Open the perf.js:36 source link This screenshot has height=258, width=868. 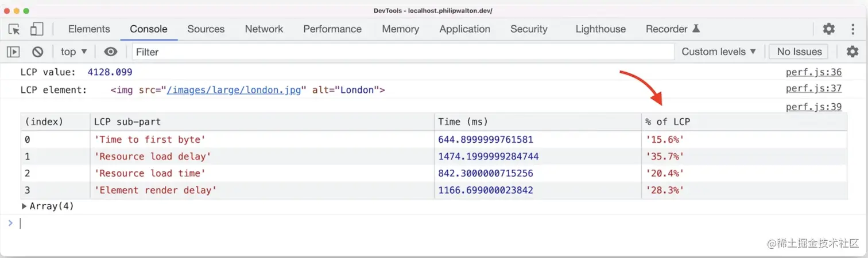(813, 72)
